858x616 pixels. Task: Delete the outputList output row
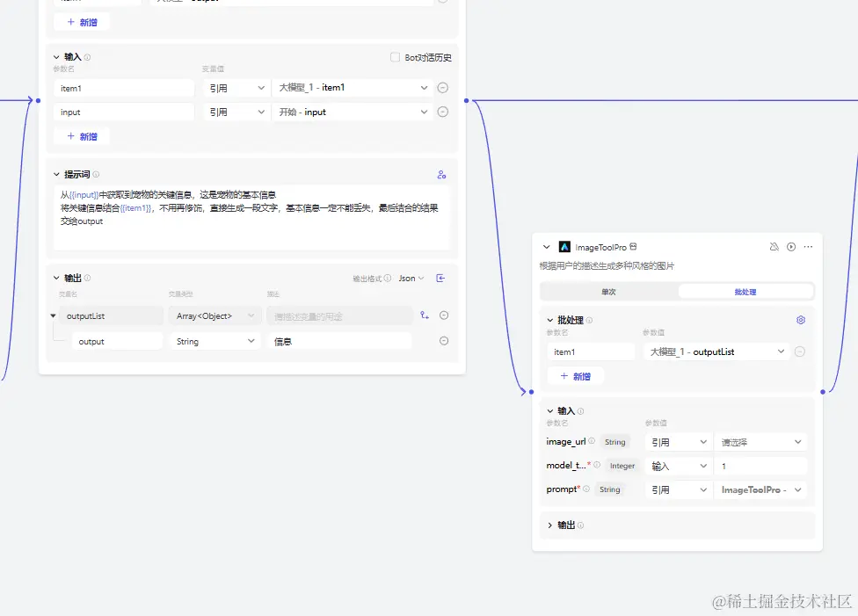tap(444, 315)
